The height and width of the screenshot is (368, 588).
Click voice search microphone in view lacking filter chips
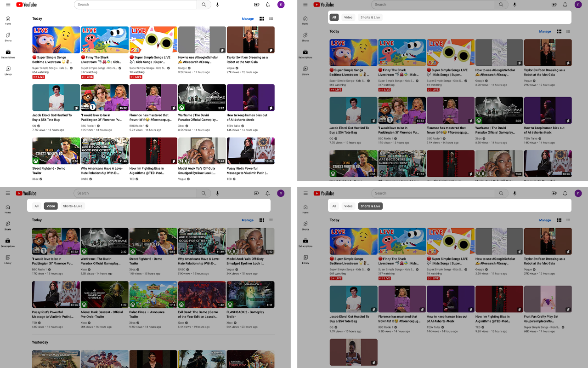pyautogui.click(x=218, y=5)
